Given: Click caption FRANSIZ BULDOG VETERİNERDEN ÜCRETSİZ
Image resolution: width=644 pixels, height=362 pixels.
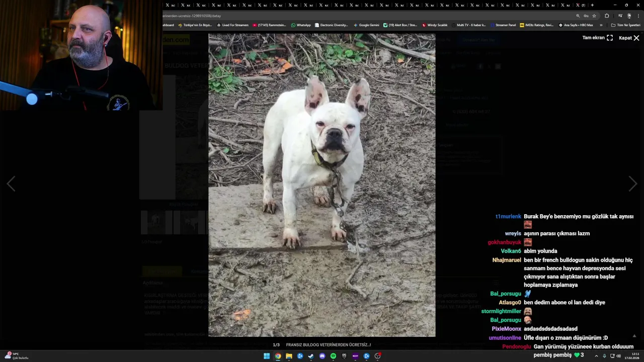Looking at the screenshot, I should [328, 345].
